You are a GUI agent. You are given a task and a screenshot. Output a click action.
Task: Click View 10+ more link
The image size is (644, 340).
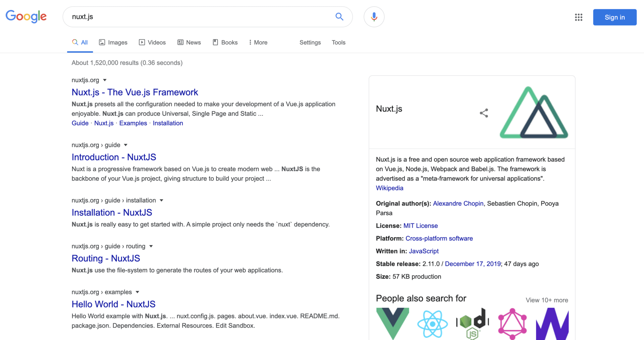tap(547, 300)
